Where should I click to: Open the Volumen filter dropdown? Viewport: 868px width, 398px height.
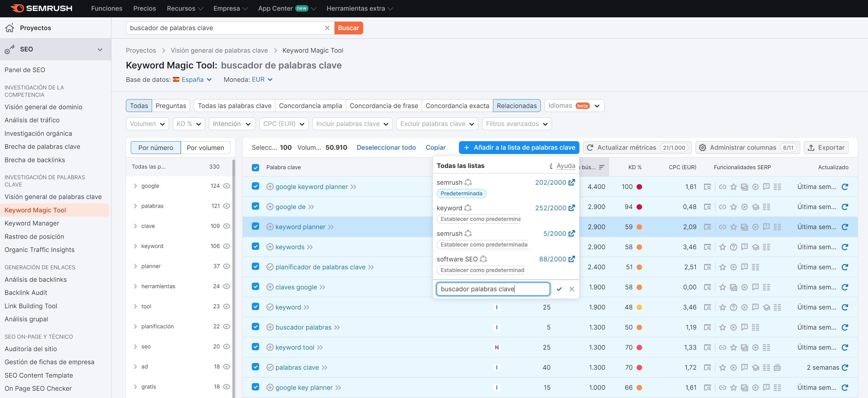click(147, 124)
